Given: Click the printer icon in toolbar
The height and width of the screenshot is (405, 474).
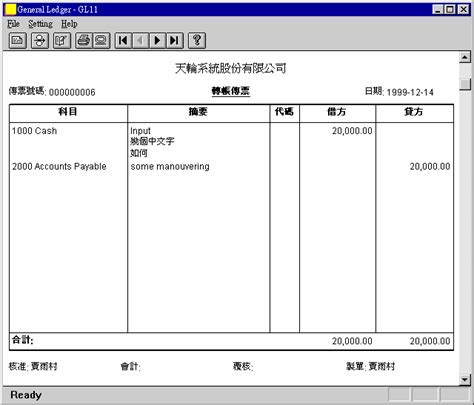Looking at the screenshot, I should pyautogui.click(x=84, y=41).
